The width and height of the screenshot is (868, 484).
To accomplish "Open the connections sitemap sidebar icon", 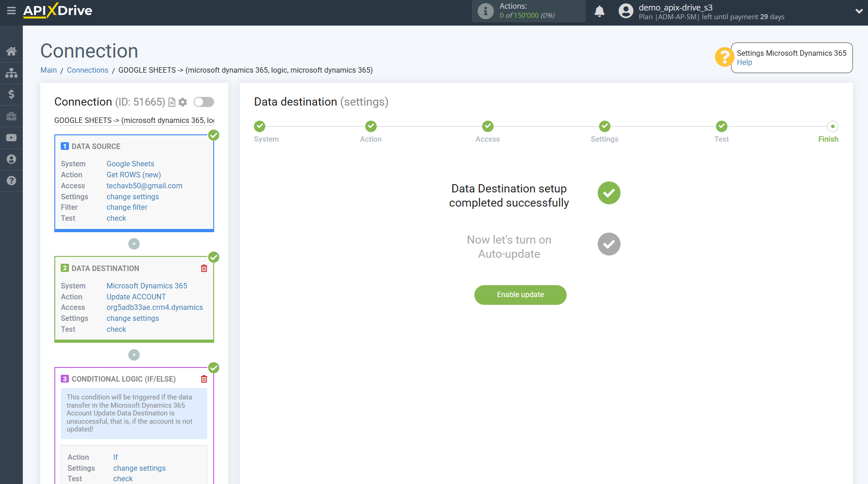I will tap(11, 73).
